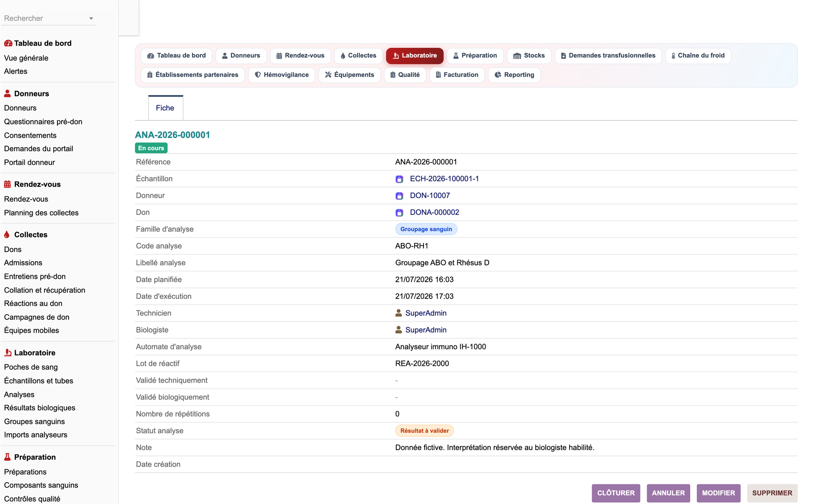815x504 pixels.
Task: Click the Rendez-vous calendar icon in sidebar
Action: (8, 184)
